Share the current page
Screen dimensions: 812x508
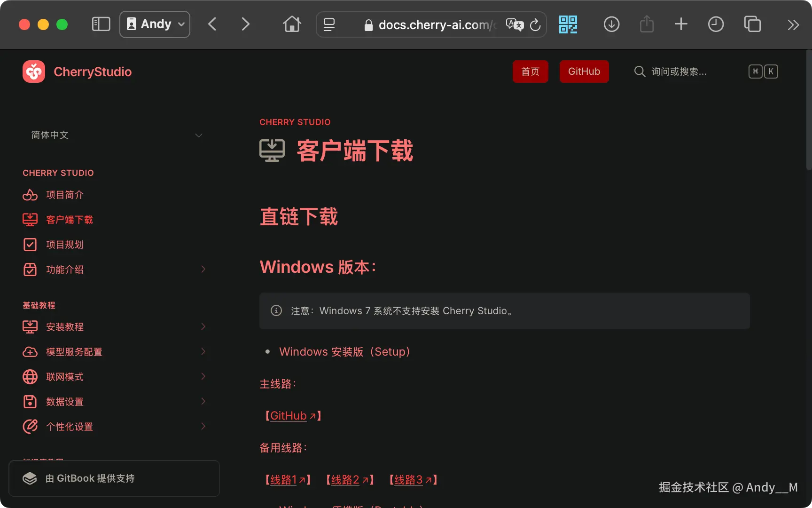coord(647,24)
